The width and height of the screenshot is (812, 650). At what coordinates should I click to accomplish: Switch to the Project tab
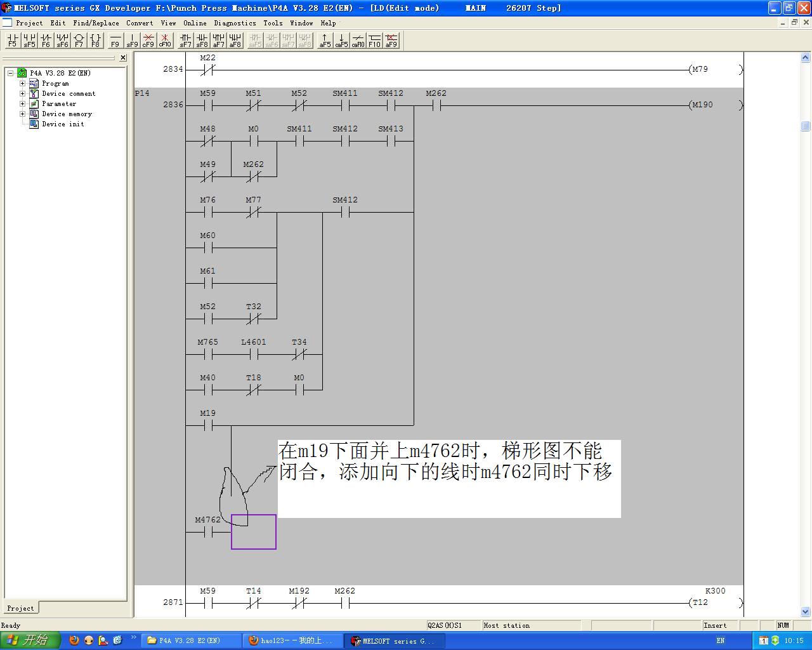tap(20, 608)
